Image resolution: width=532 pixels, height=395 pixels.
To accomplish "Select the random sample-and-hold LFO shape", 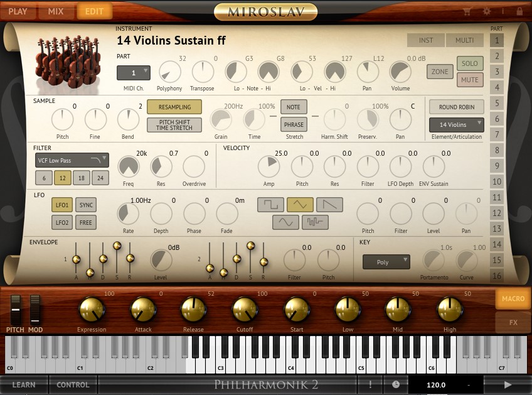I will tap(315, 222).
